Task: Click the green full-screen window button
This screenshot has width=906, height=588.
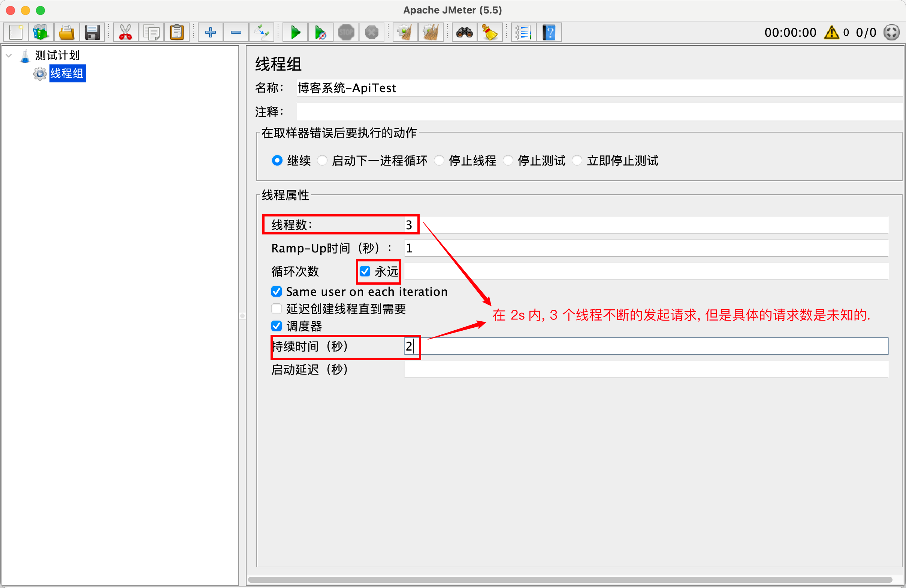Action: (x=40, y=10)
